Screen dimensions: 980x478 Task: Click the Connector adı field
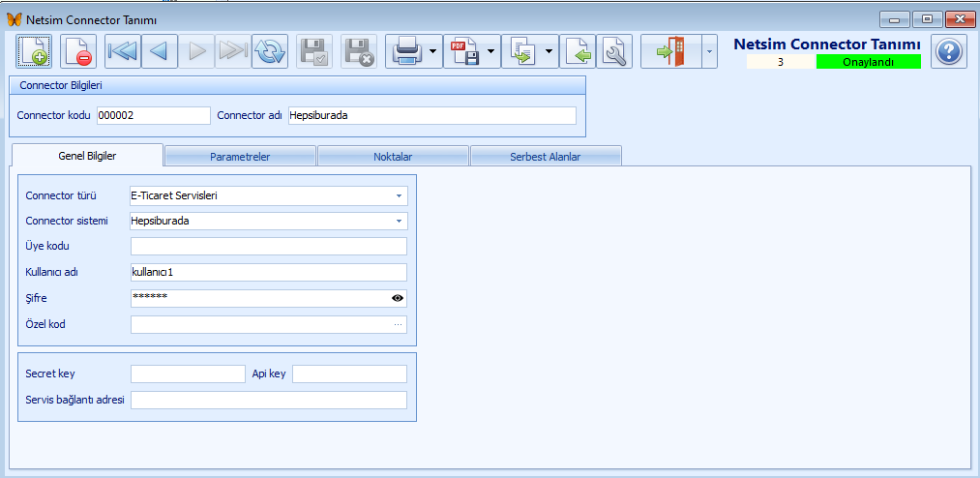pyautogui.click(x=432, y=115)
